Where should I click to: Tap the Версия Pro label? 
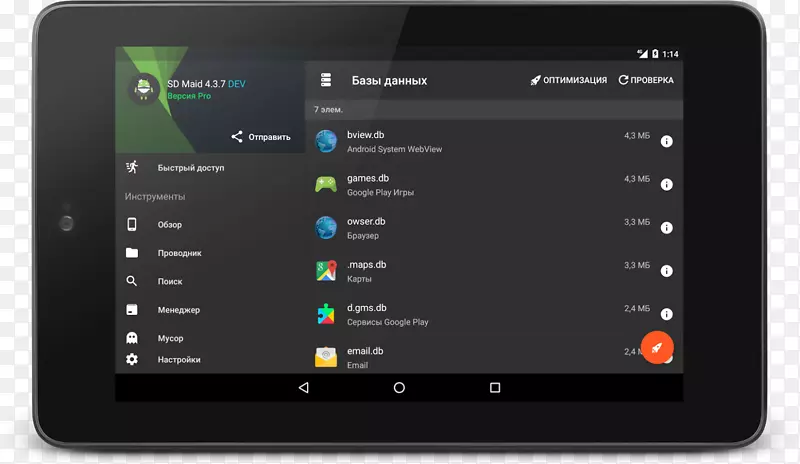(189, 96)
